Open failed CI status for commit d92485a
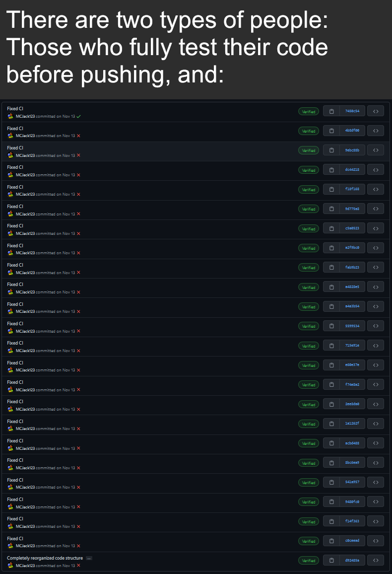 point(78,566)
